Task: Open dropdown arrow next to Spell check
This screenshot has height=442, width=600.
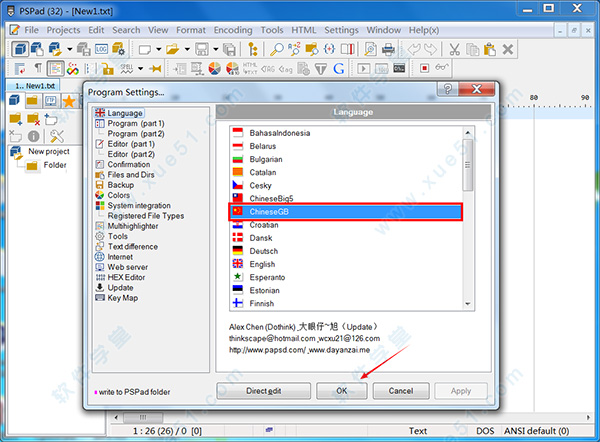Action: (140, 69)
